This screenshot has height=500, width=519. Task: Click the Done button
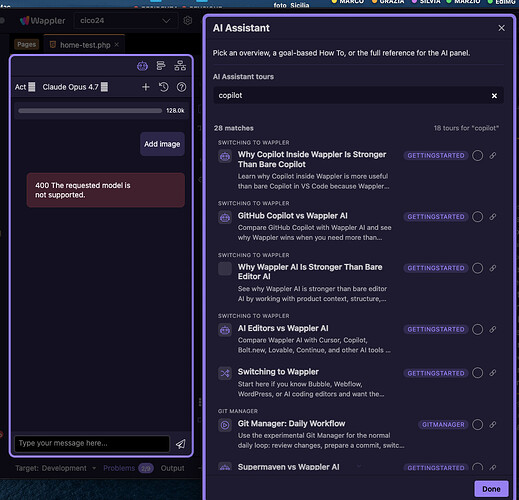click(x=491, y=489)
